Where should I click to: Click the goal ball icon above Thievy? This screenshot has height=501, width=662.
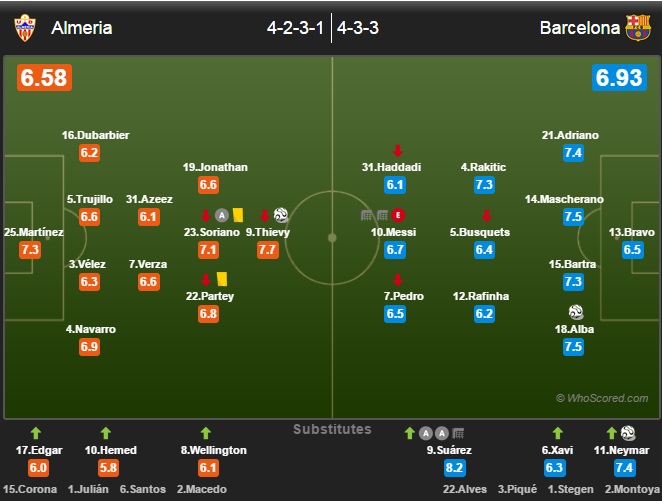(x=281, y=215)
